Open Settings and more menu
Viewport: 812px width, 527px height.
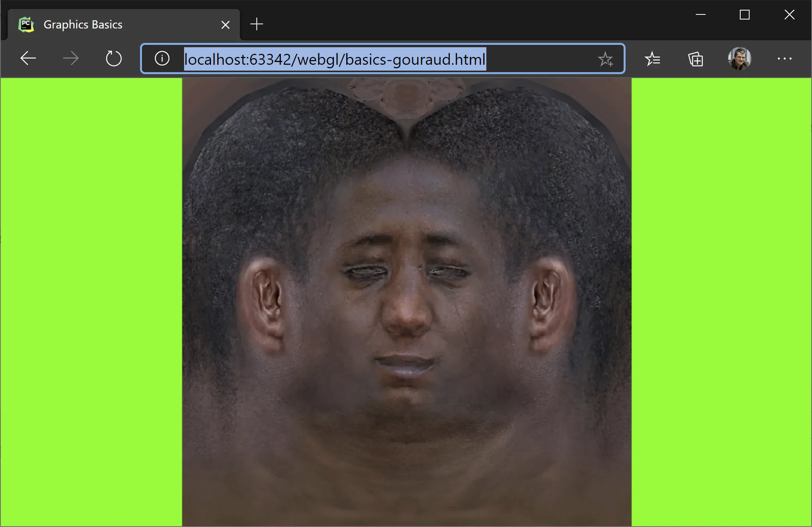coord(784,59)
